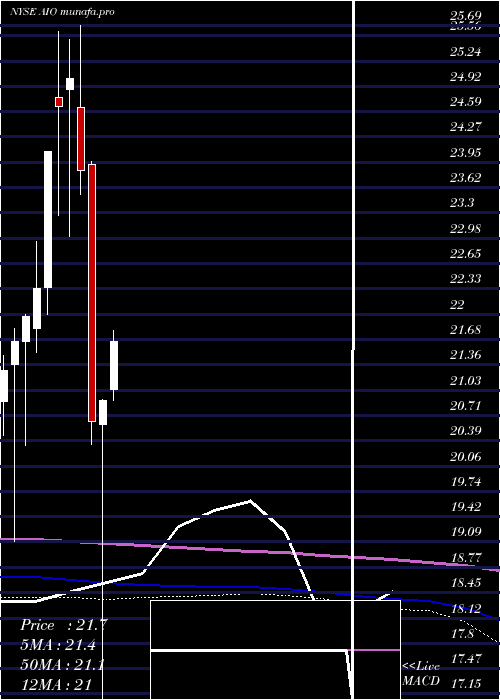Click the 22.33 price axis label
This screenshot has height=700, width=500.
(466, 279)
